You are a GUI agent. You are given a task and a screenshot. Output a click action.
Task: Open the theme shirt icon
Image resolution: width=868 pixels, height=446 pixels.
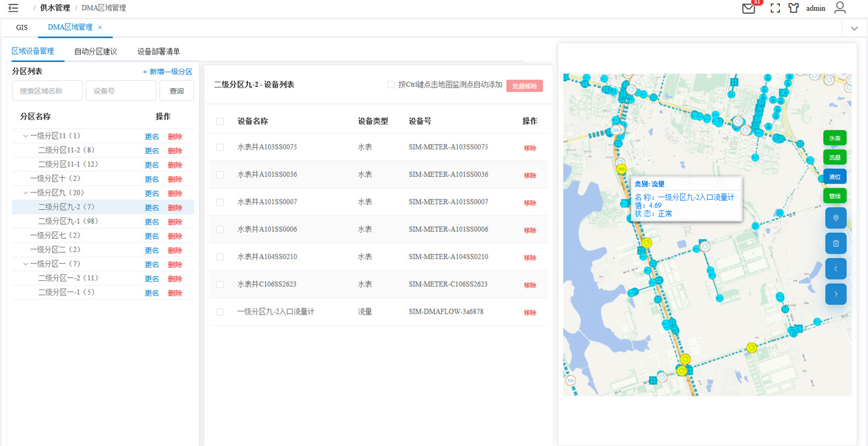coord(794,9)
